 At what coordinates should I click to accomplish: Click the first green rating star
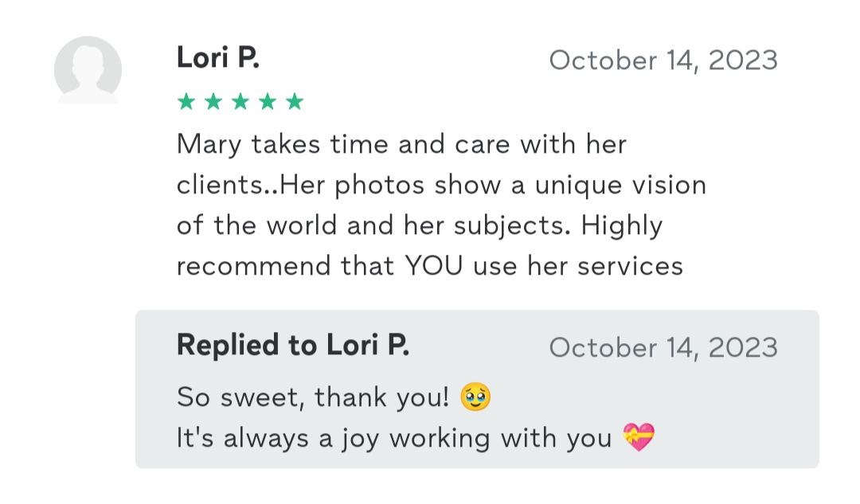click(x=186, y=102)
